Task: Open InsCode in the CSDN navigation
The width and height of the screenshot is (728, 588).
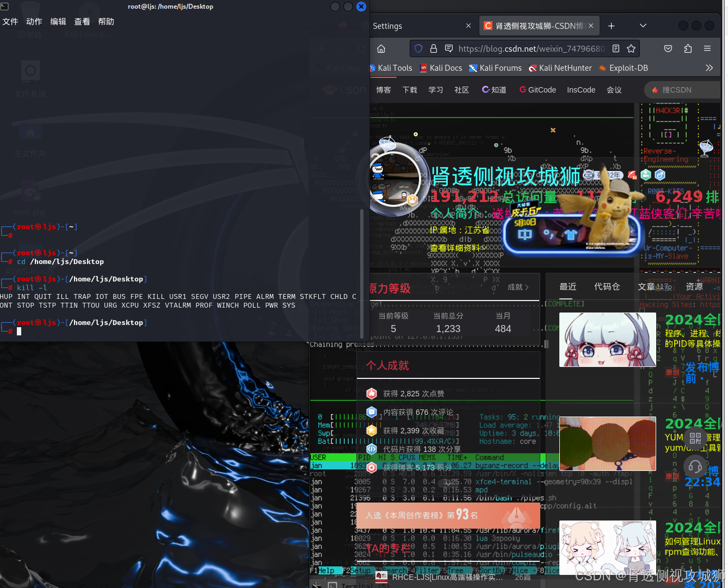Action: coord(581,90)
